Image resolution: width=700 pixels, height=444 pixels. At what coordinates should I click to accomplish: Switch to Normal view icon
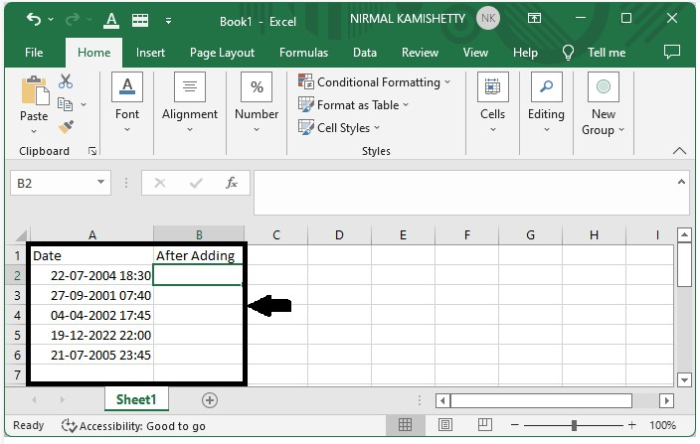[405, 424]
